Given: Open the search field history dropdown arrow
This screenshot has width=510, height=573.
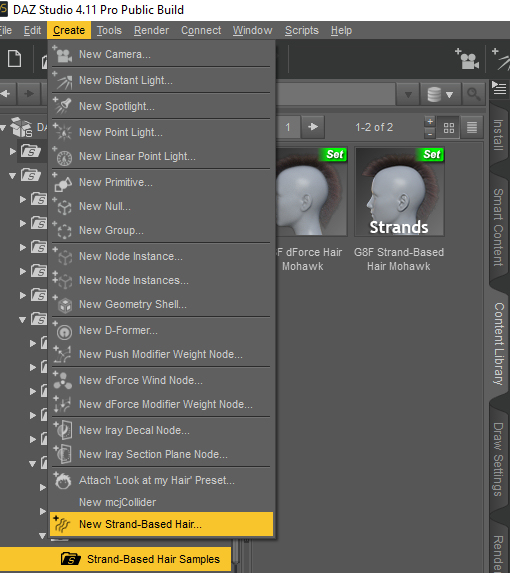Looking at the screenshot, I should point(408,95).
